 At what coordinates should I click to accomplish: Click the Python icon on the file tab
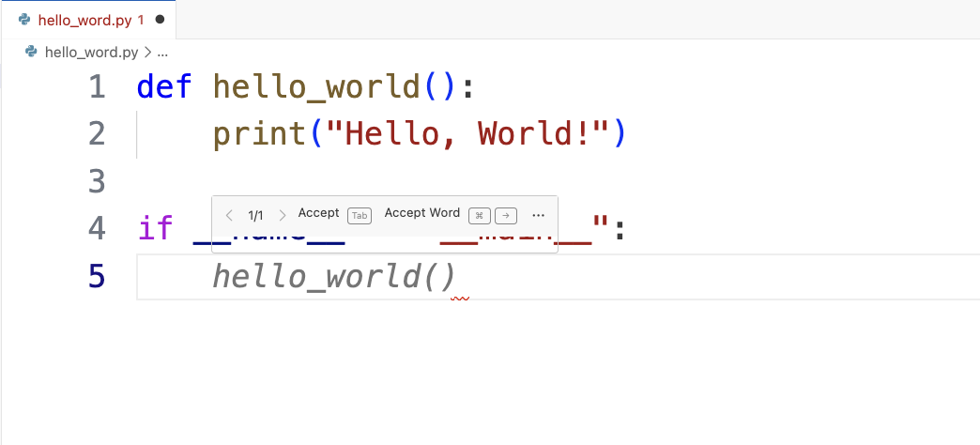24,20
